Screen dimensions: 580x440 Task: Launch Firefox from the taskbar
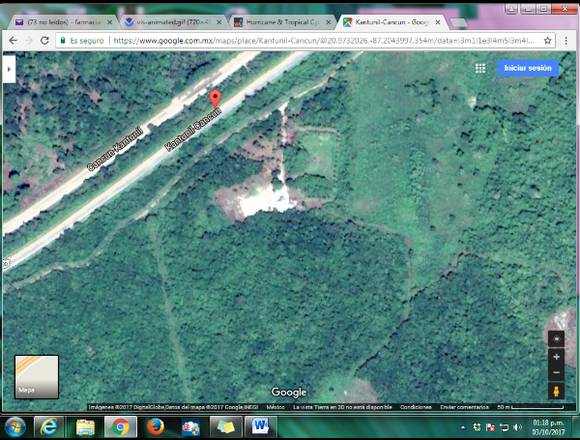(x=156, y=427)
